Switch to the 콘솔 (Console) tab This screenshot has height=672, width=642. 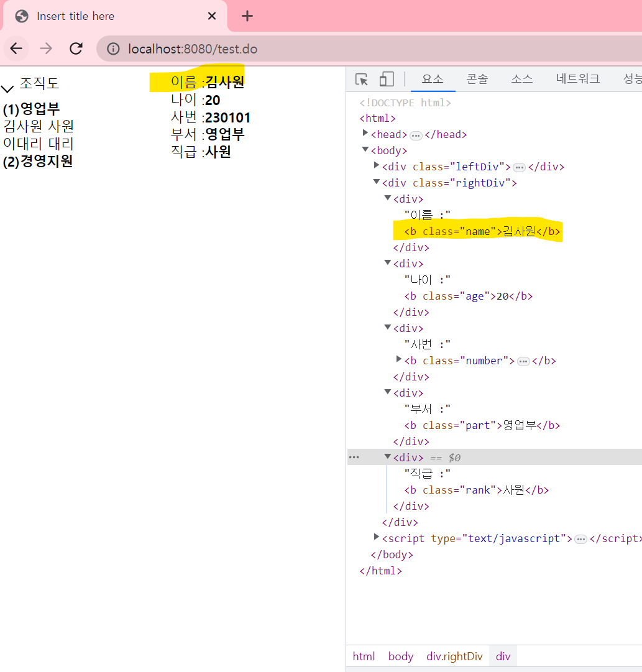[477, 79]
